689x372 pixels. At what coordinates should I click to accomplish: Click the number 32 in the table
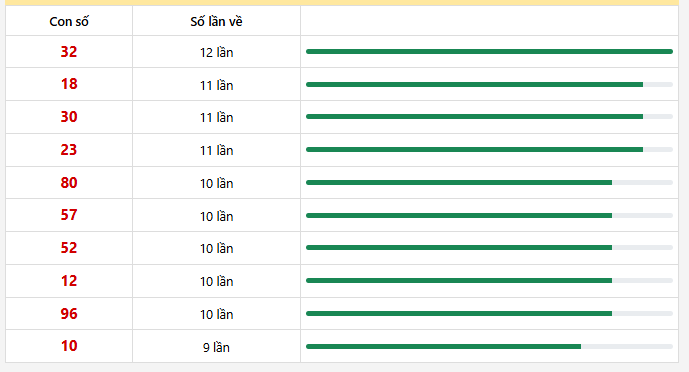pyautogui.click(x=69, y=52)
